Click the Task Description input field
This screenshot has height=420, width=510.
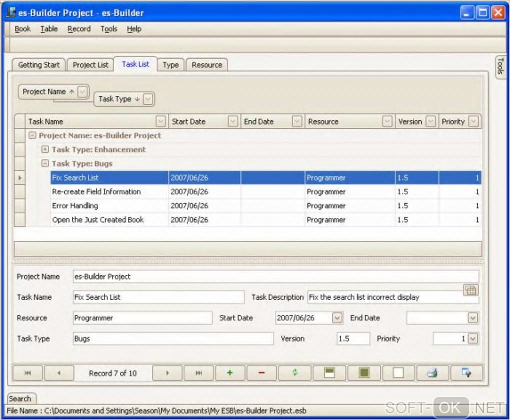click(x=393, y=297)
